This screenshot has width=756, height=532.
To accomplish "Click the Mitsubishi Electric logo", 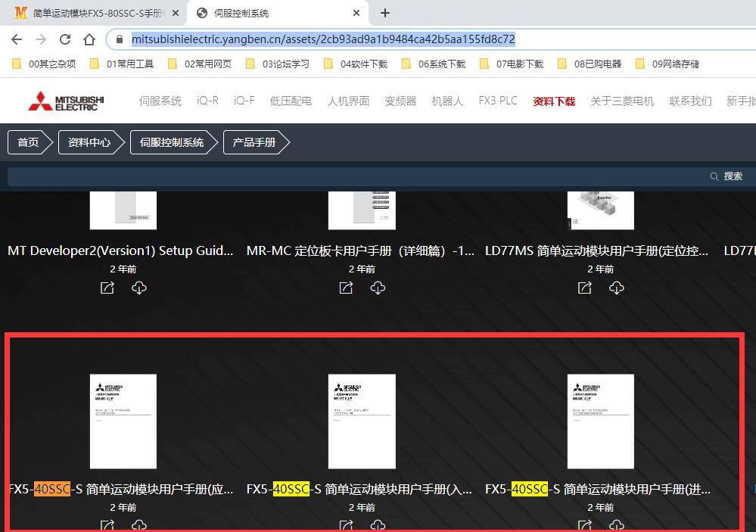I will click(x=66, y=101).
